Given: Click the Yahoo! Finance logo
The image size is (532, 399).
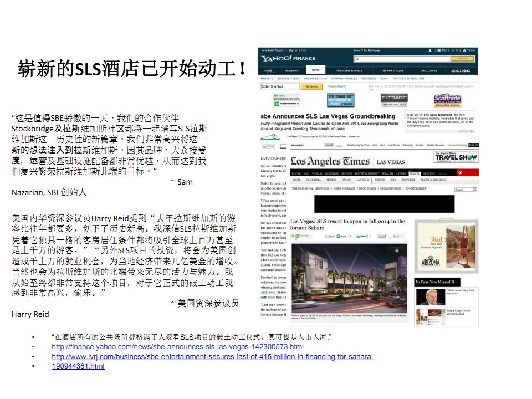Looking at the screenshot, I should 288,58.
